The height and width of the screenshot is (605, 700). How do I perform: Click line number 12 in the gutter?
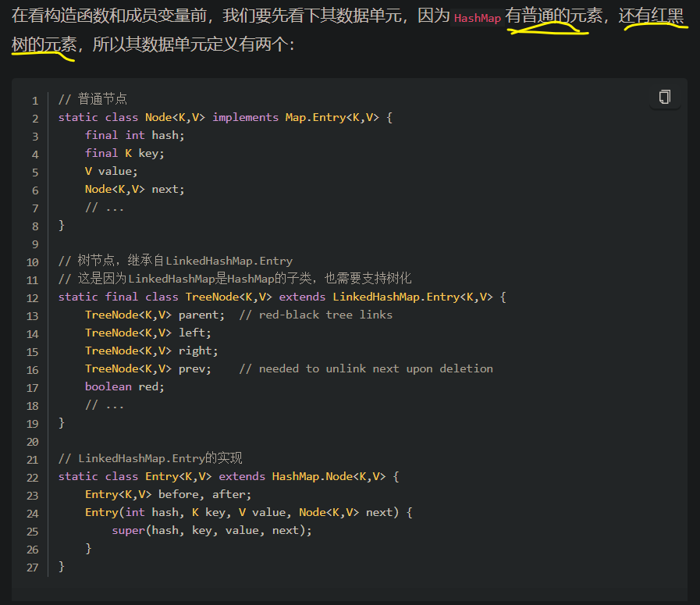pos(33,297)
